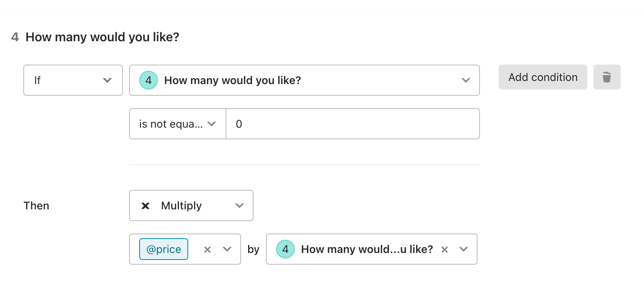The width and height of the screenshot is (644, 288).
Task: Click the heading '4 How many would you like?'
Action: (95, 37)
